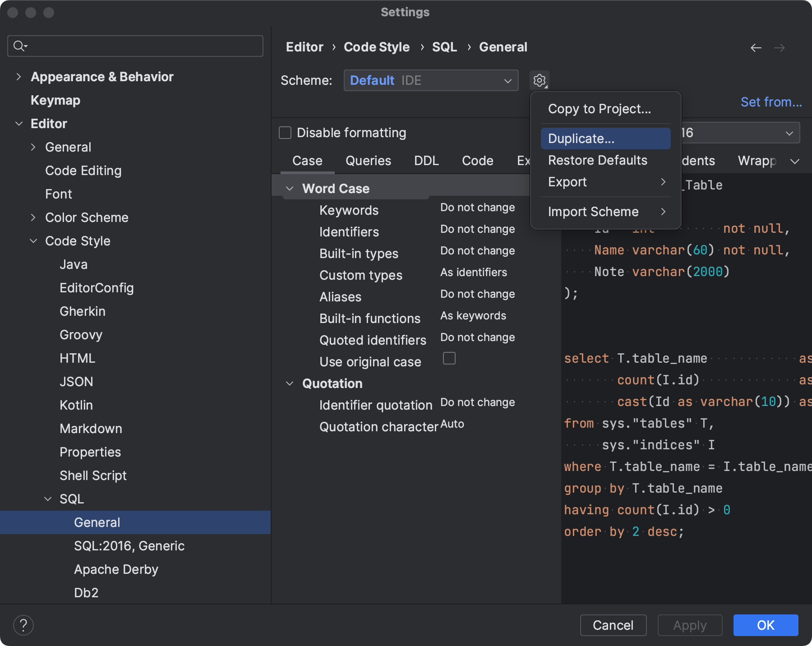
Task: Open scheme actions via the gear icon
Action: coord(540,80)
